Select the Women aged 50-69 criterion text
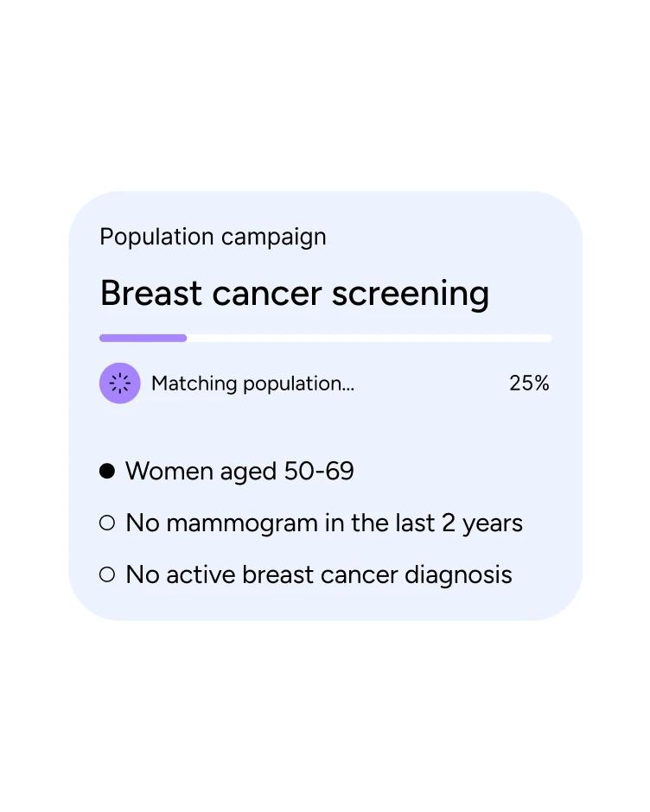This screenshot has height=812, width=650. pyautogui.click(x=240, y=472)
